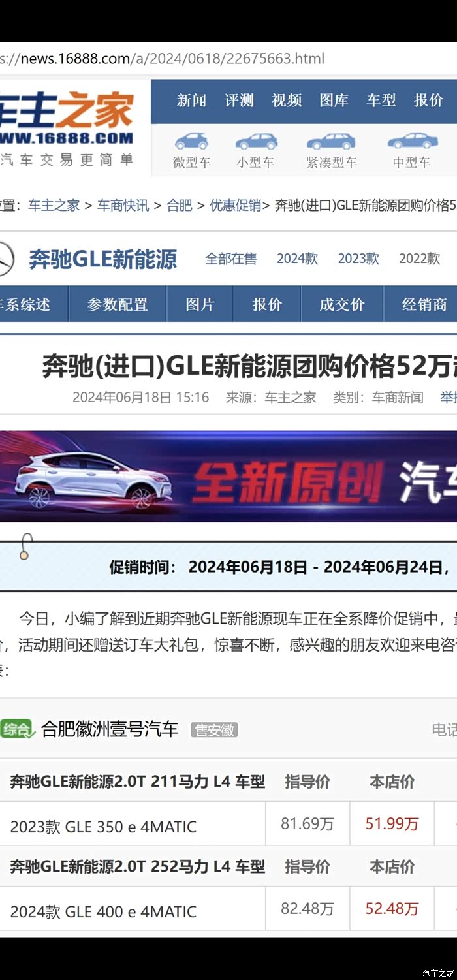Open the 车商快讯 breadcrumb link

coord(123,206)
